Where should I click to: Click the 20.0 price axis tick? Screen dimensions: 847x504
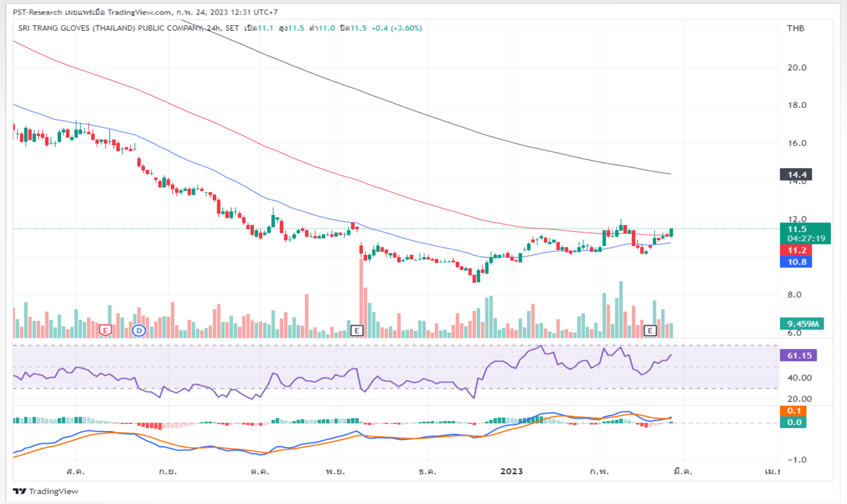click(x=797, y=68)
